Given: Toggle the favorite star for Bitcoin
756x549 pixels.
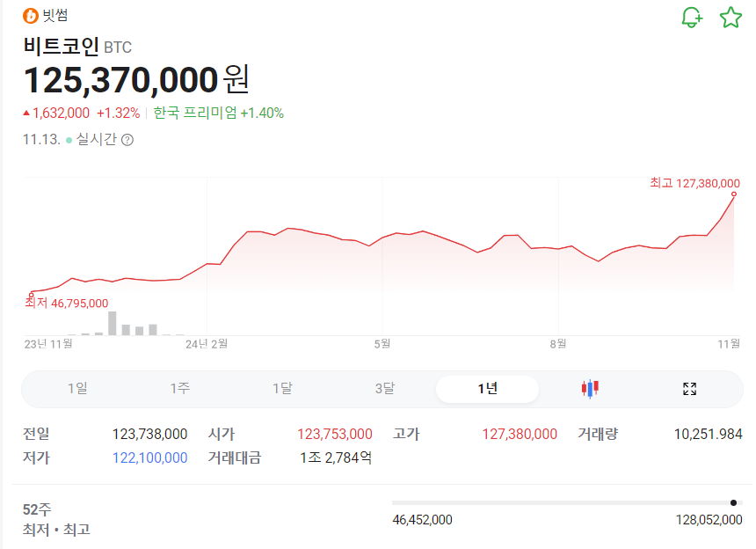Looking at the screenshot, I should [x=731, y=16].
